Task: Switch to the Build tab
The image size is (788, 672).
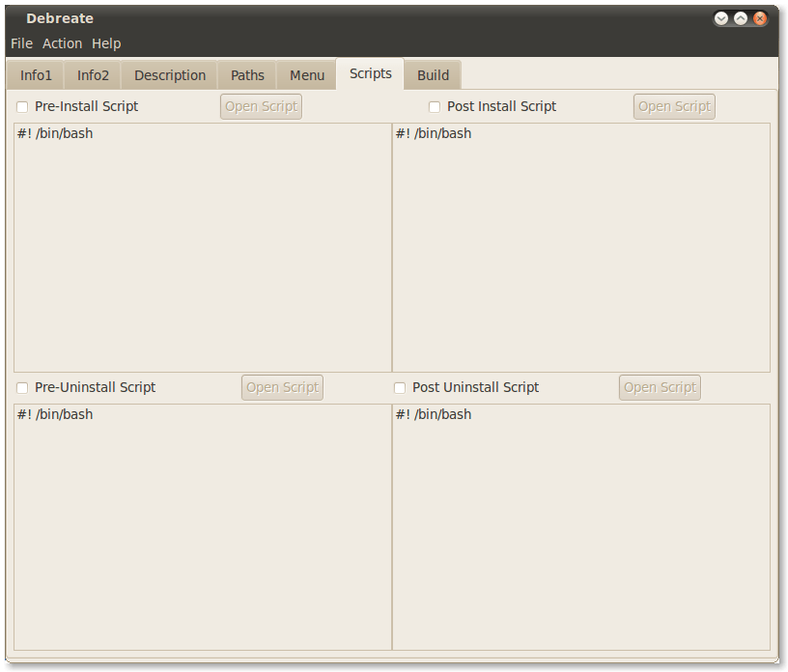Action: (x=433, y=75)
